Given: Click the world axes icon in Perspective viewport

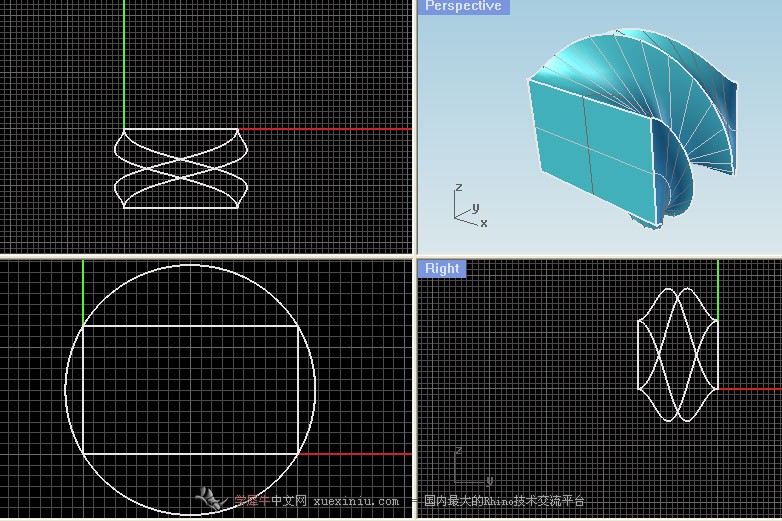Looking at the screenshot, I should [x=470, y=205].
